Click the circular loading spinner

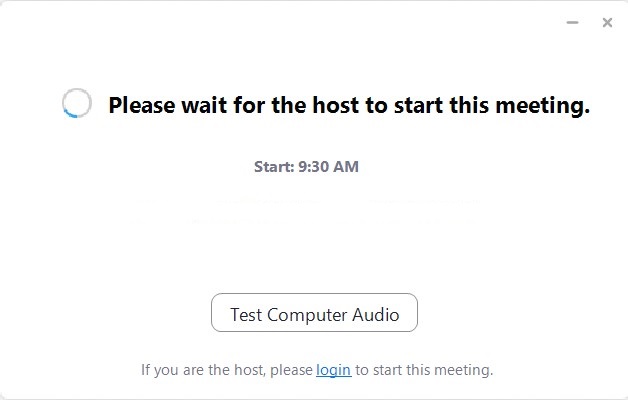tap(76, 103)
